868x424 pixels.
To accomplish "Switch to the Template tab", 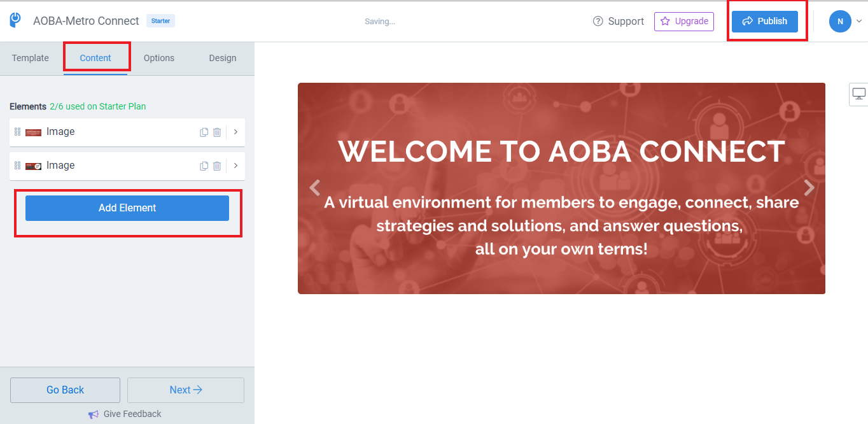I will tap(31, 58).
